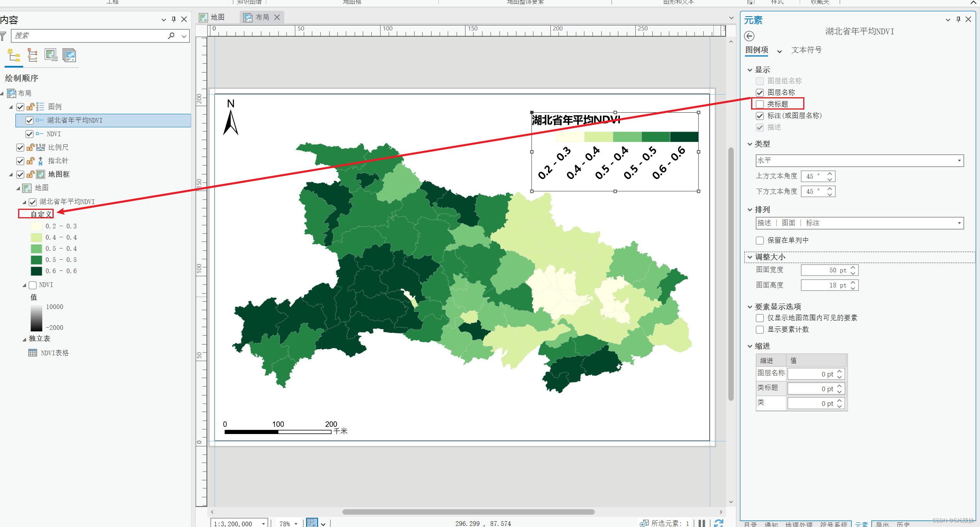
Task: Click the 图例 legend list icon
Action: [41, 107]
